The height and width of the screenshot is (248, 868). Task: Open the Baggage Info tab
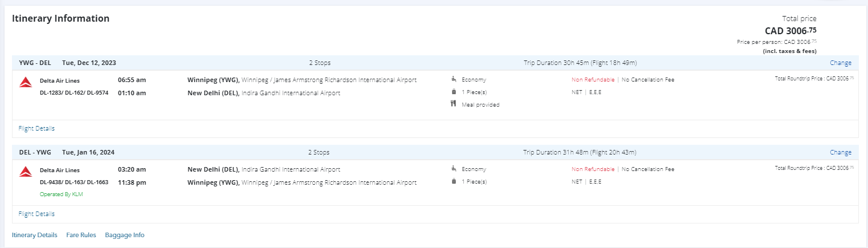pos(125,235)
